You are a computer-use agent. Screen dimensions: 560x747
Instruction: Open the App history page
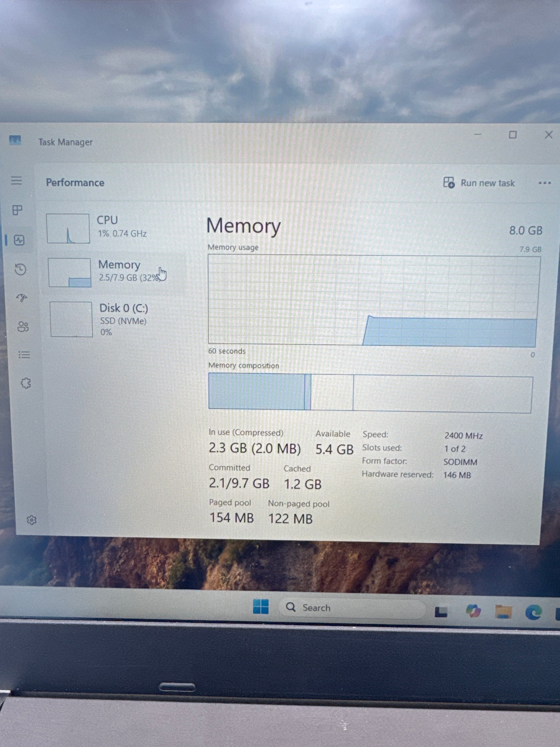point(21,269)
